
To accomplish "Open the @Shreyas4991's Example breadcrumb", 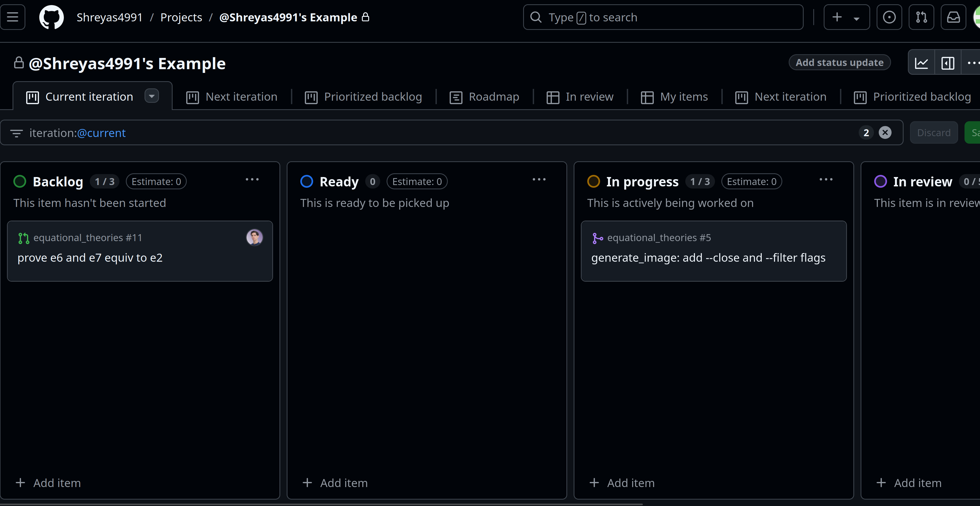I will point(288,17).
